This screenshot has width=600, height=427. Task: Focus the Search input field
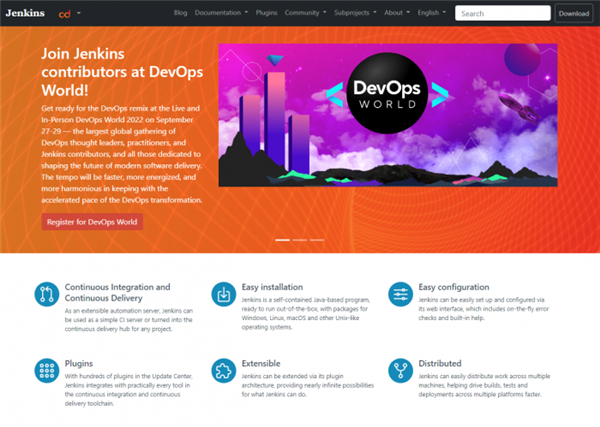[x=502, y=14]
